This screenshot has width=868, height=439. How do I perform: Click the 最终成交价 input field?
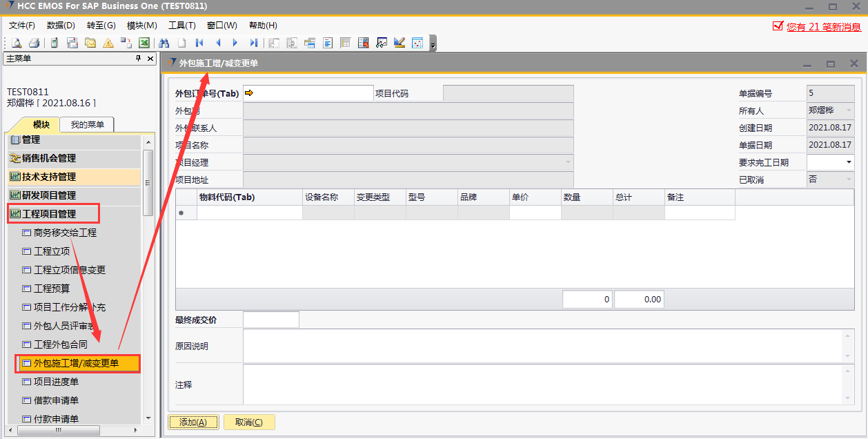point(271,320)
